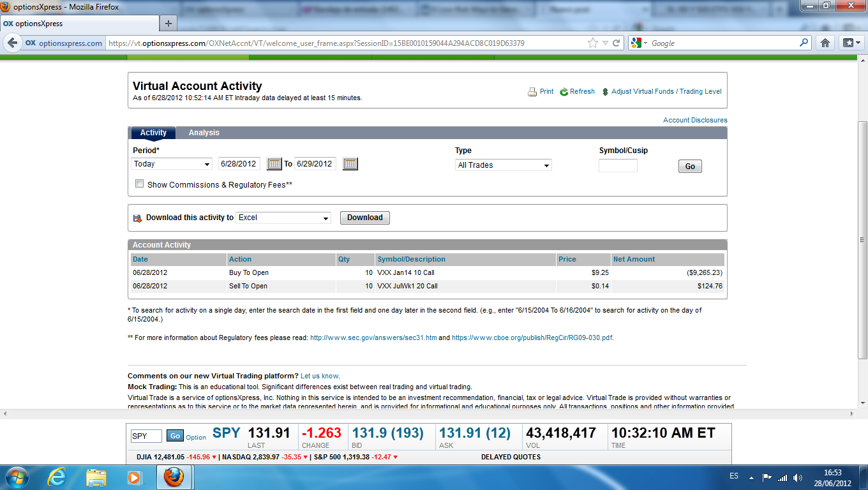
Task: Open the Period dropdown showing Today
Action: pyautogui.click(x=172, y=164)
